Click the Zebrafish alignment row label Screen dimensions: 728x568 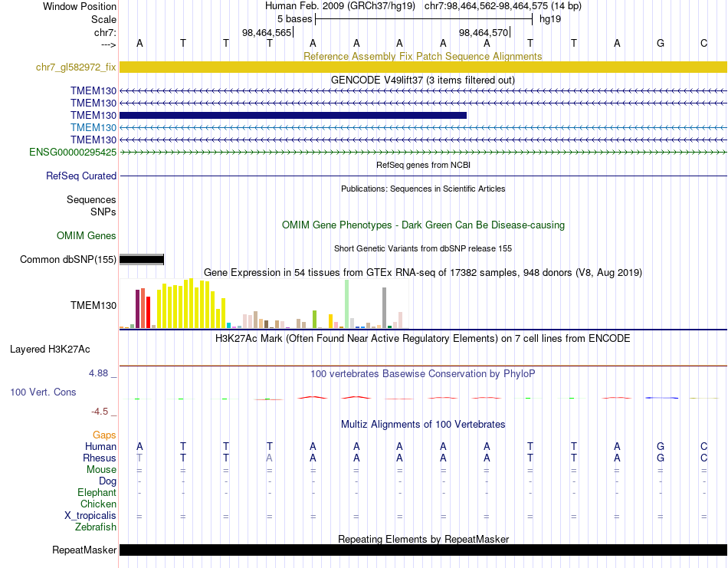(96, 527)
